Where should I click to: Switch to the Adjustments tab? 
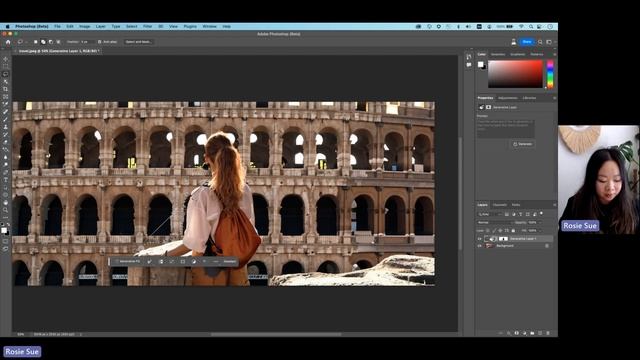pyautogui.click(x=508, y=98)
